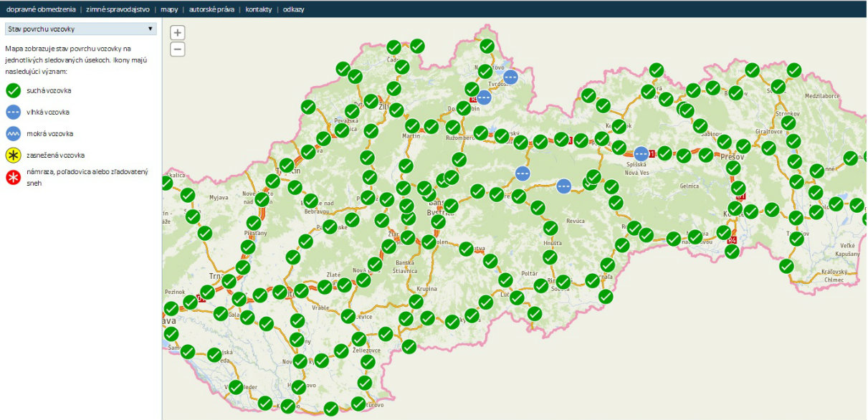
Task: Zoom out the map with minus button
Action: tap(178, 49)
